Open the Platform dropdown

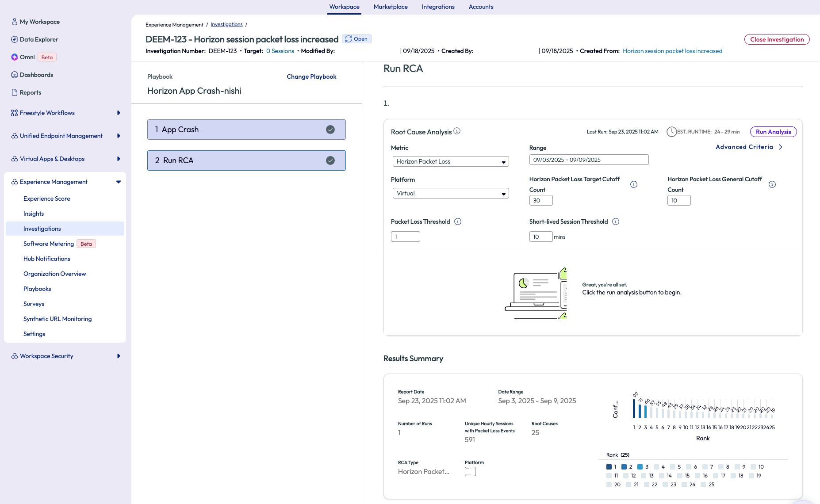coord(451,193)
